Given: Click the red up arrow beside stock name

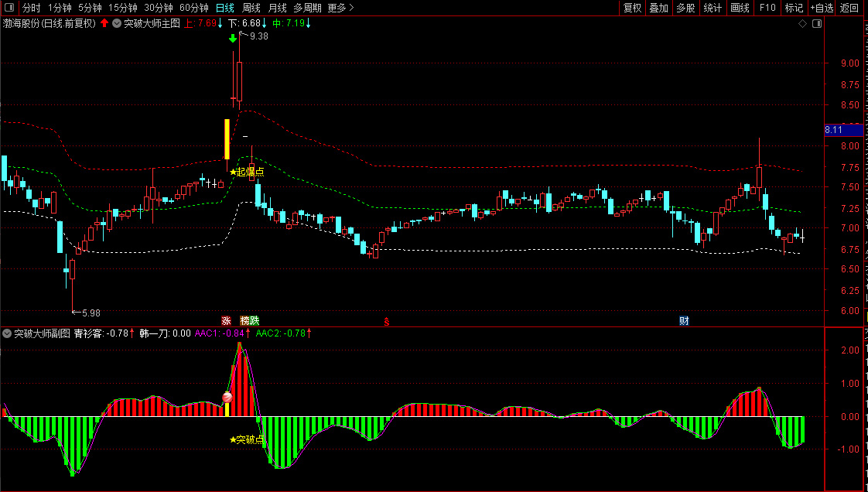Looking at the screenshot, I should coord(104,23).
